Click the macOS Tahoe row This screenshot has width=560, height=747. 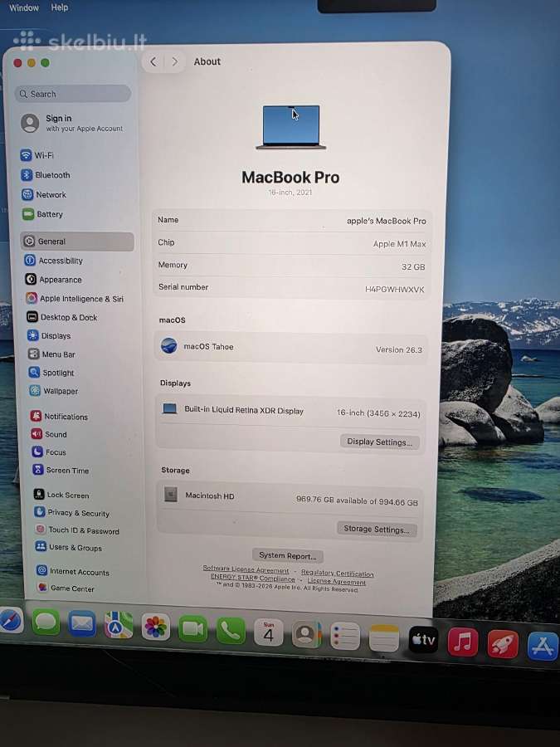(290, 347)
